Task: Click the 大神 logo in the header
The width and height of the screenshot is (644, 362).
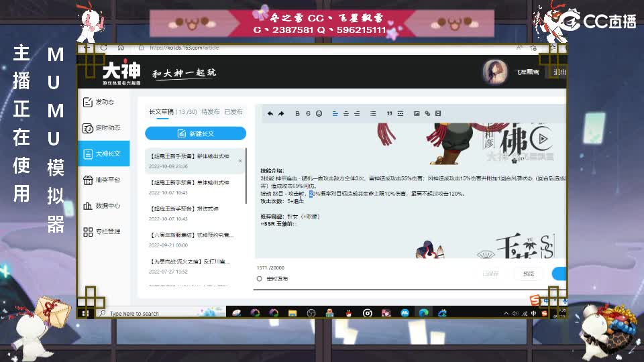Action: [121, 72]
